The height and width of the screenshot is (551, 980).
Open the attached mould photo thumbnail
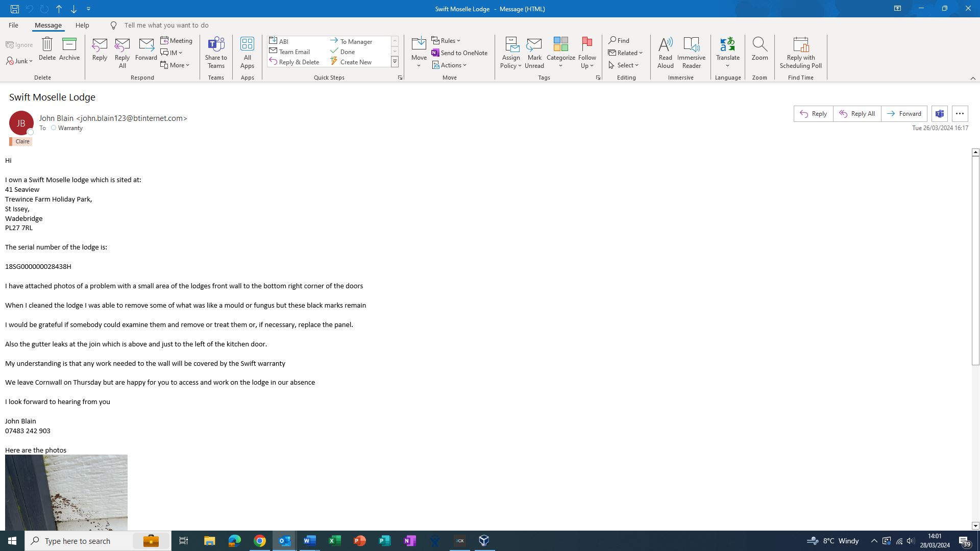click(x=66, y=492)
